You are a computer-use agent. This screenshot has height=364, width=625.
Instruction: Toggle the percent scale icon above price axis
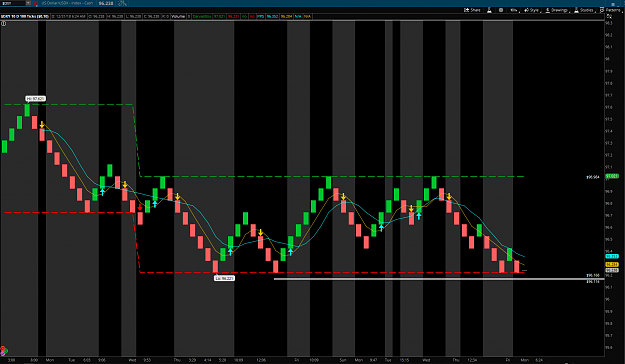point(609,16)
